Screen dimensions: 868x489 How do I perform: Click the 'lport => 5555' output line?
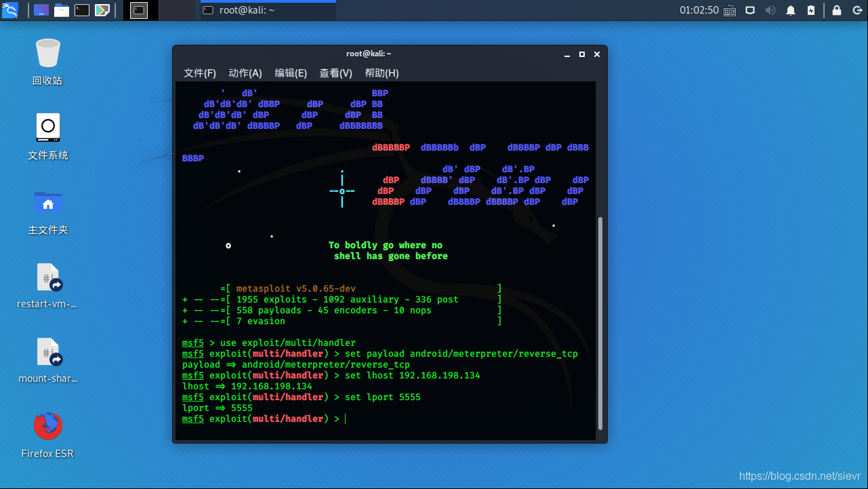[x=218, y=408]
